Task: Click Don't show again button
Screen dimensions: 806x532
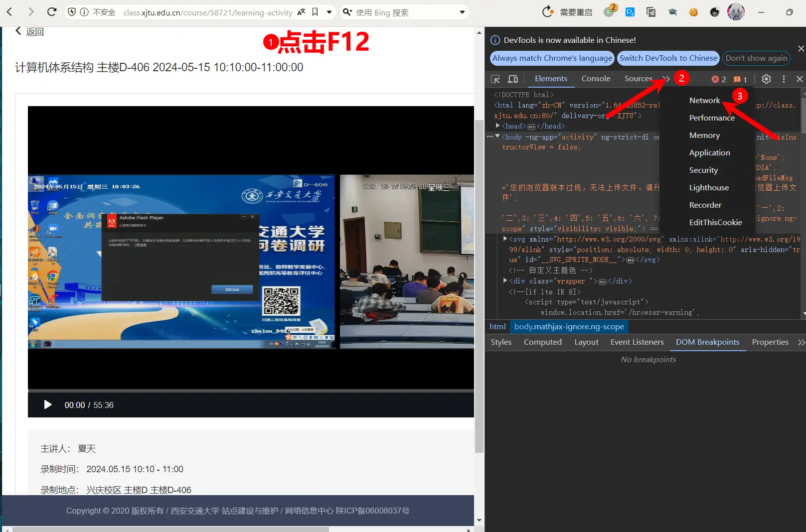Action: point(756,58)
